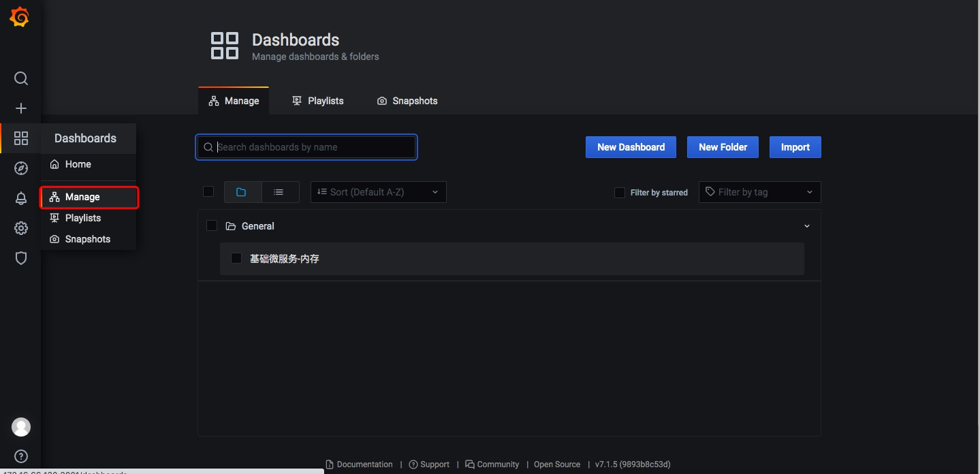This screenshot has width=980, height=474.
Task: Toggle the select-all checkbox
Action: pos(208,191)
